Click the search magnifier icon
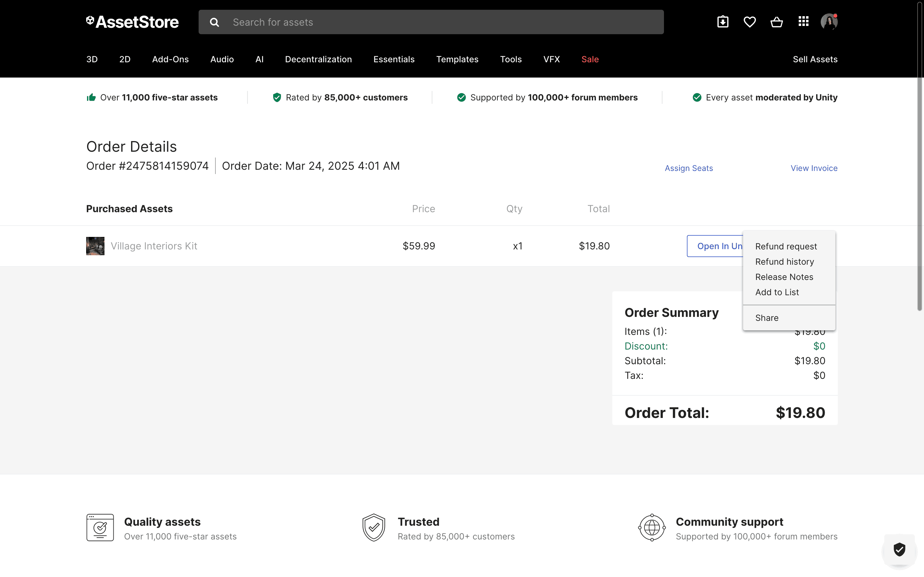924x577 pixels. 215,22
